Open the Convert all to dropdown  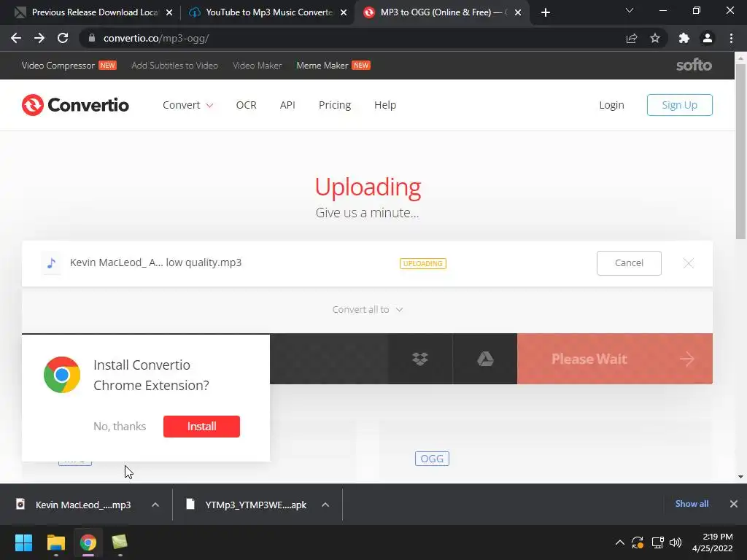pyautogui.click(x=368, y=309)
